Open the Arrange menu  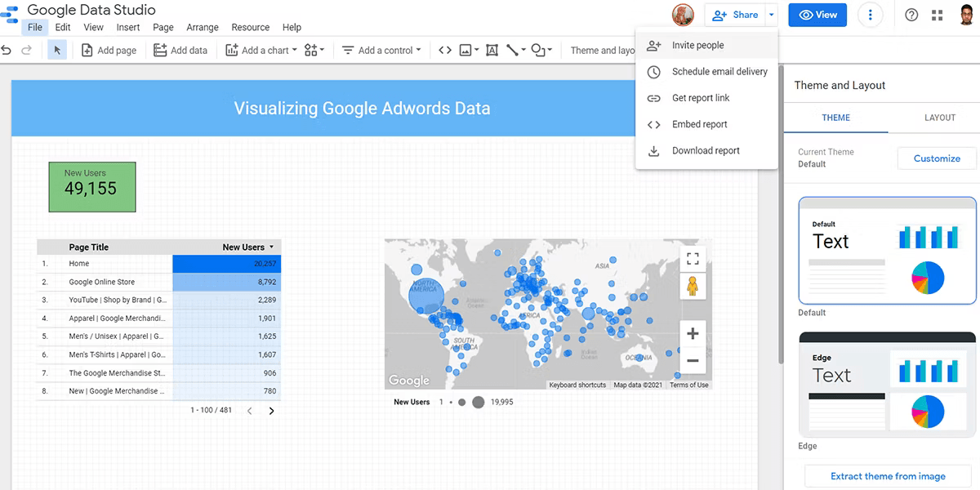click(x=203, y=27)
